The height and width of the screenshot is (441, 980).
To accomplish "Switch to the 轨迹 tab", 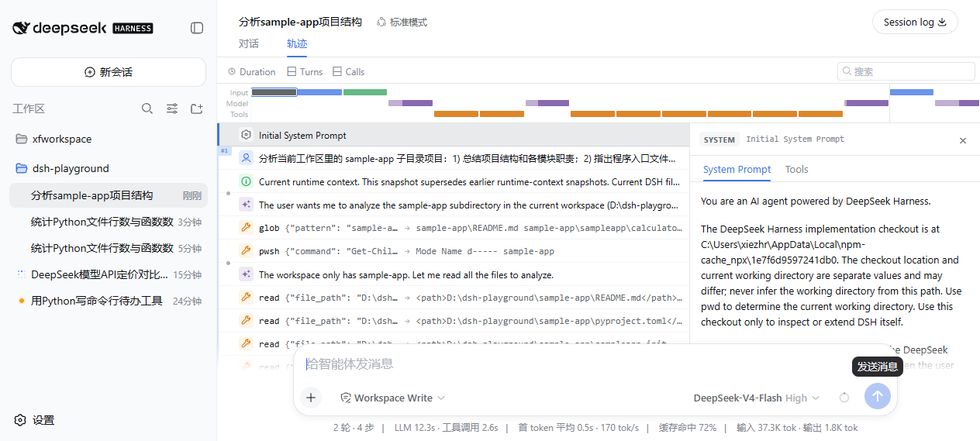I will pos(297,44).
